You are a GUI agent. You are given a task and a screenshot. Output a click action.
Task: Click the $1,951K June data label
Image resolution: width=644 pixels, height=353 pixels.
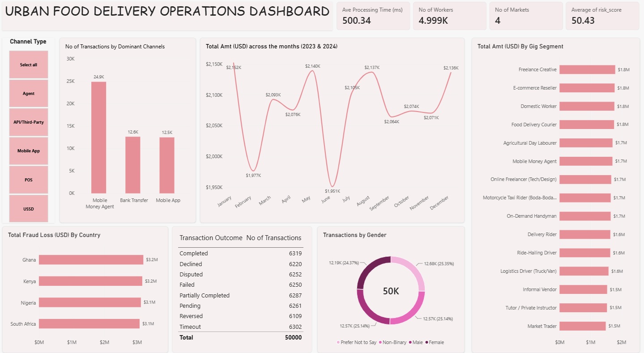[x=333, y=191]
